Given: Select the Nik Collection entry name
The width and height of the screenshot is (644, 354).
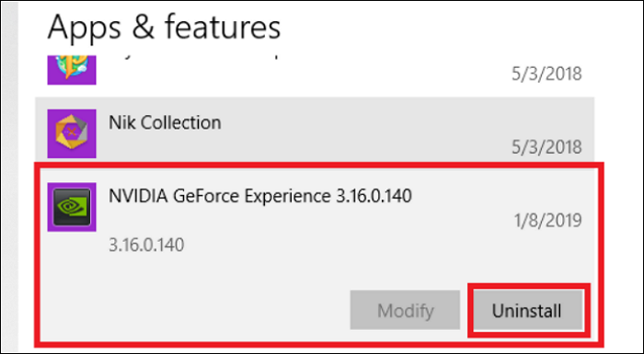Looking at the screenshot, I should [x=165, y=122].
